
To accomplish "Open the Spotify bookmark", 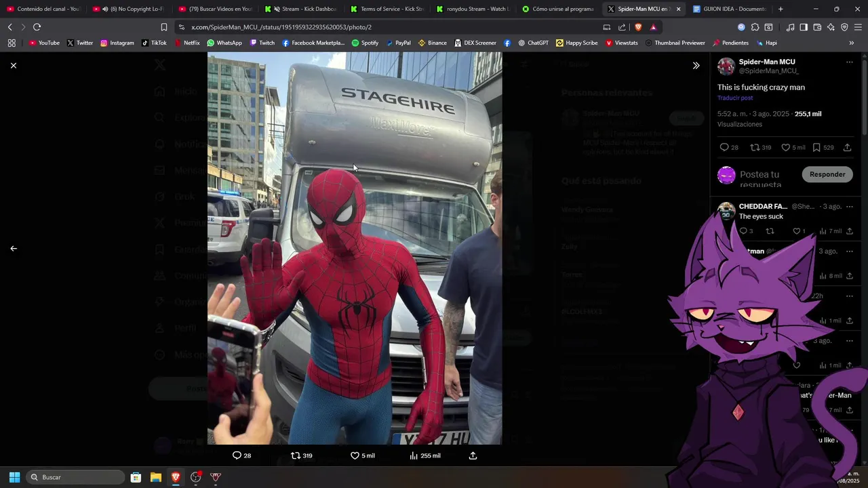I will 365,43.
